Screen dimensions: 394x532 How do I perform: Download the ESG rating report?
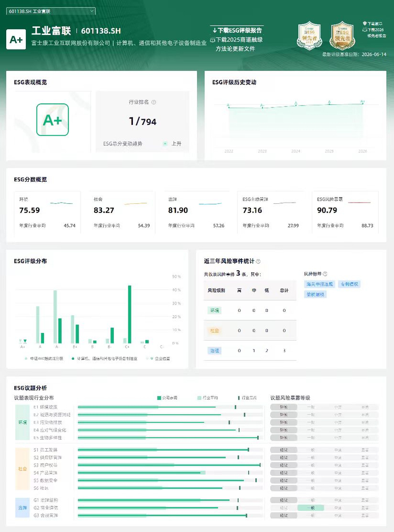click(237, 30)
